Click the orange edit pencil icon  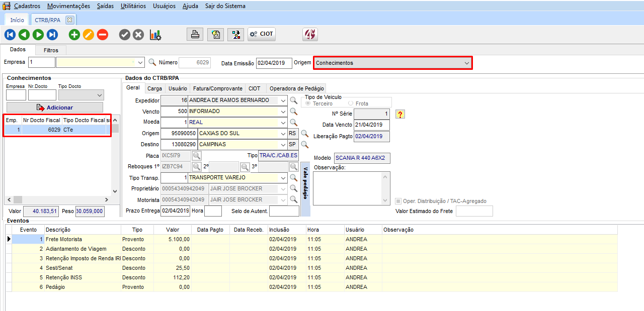(x=89, y=35)
